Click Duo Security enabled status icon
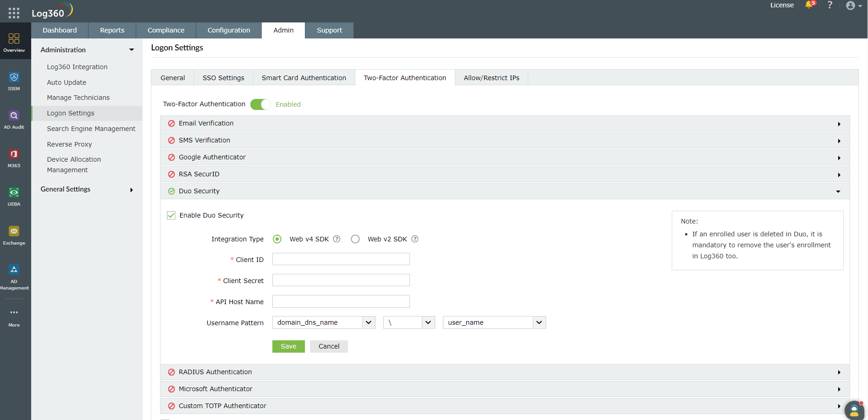This screenshot has width=868, height=420. click(x=171, y=191)
